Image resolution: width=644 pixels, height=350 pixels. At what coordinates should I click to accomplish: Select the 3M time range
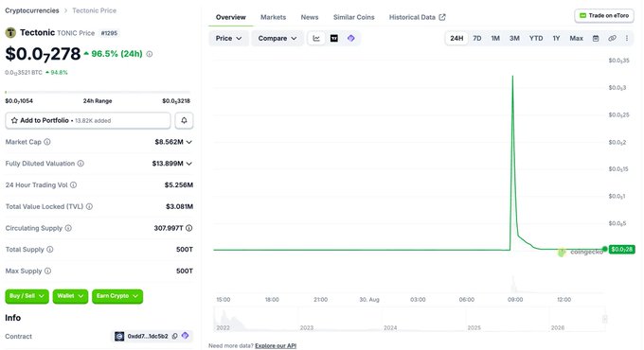point(514,38)
